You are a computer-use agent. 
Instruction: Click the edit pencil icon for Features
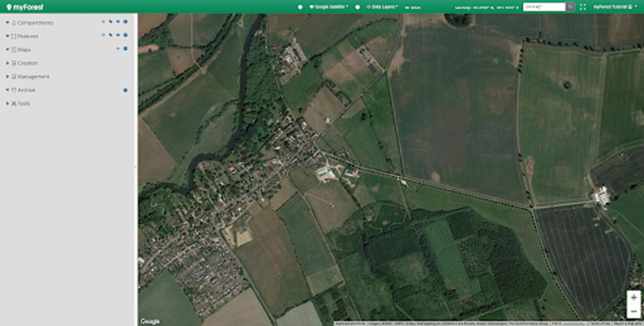tap(111, 35)
